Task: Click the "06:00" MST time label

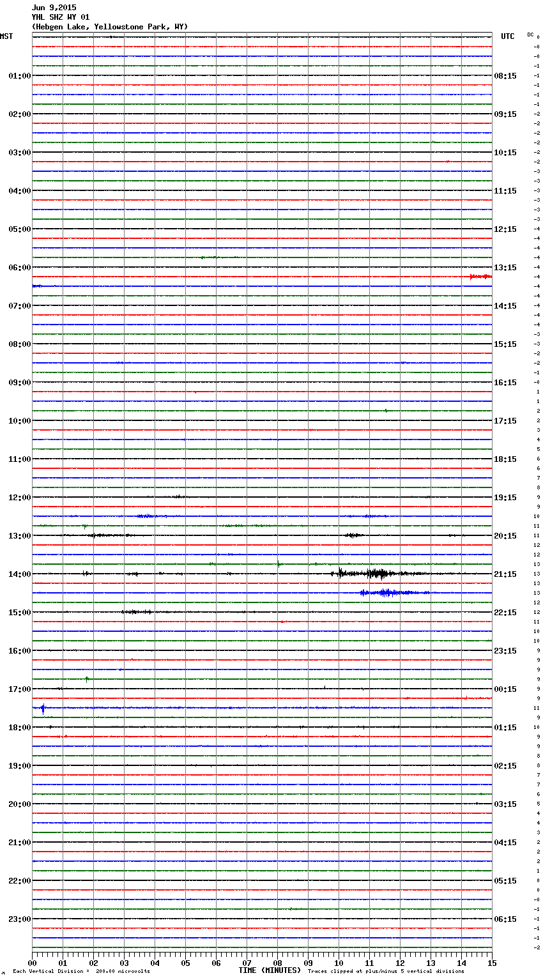Action: [x=20, y=268]
